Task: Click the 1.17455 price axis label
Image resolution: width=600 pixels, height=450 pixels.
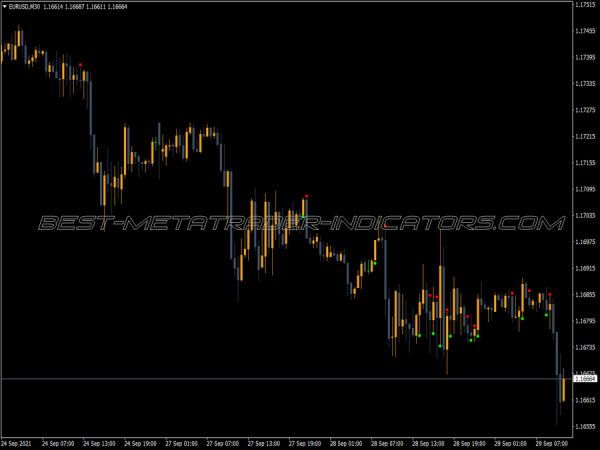Action: 585,31
